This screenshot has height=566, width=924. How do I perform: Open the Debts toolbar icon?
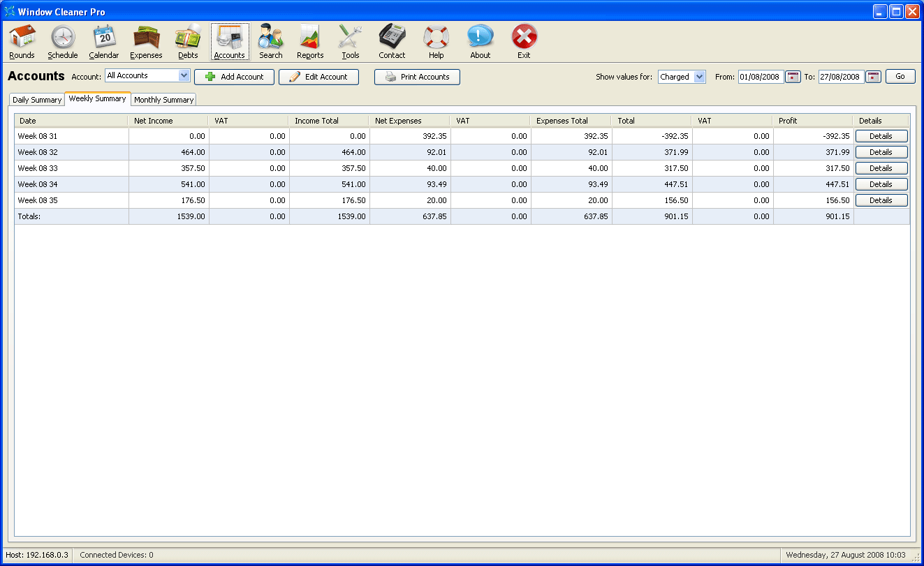[x=188, y=37]
